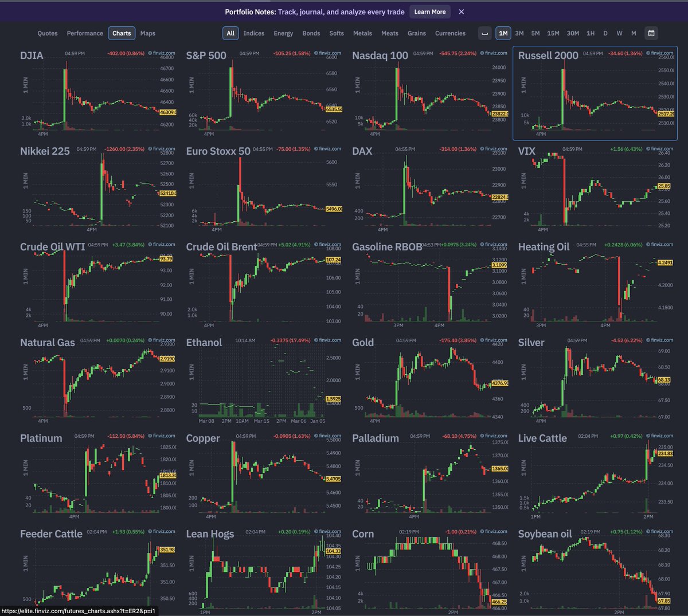Screen dimensions: 688x616
Task: Filter charts by Meats
Action: pos(390,33)
